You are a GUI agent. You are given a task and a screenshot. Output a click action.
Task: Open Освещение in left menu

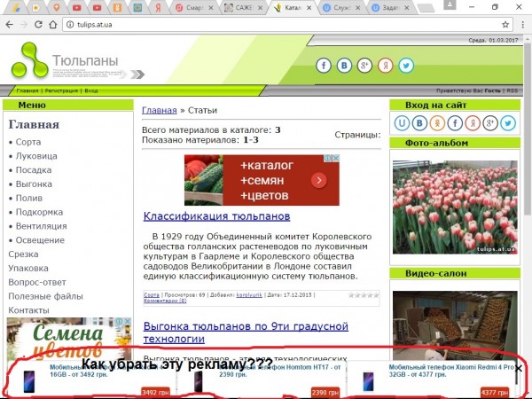coord(40,240)
